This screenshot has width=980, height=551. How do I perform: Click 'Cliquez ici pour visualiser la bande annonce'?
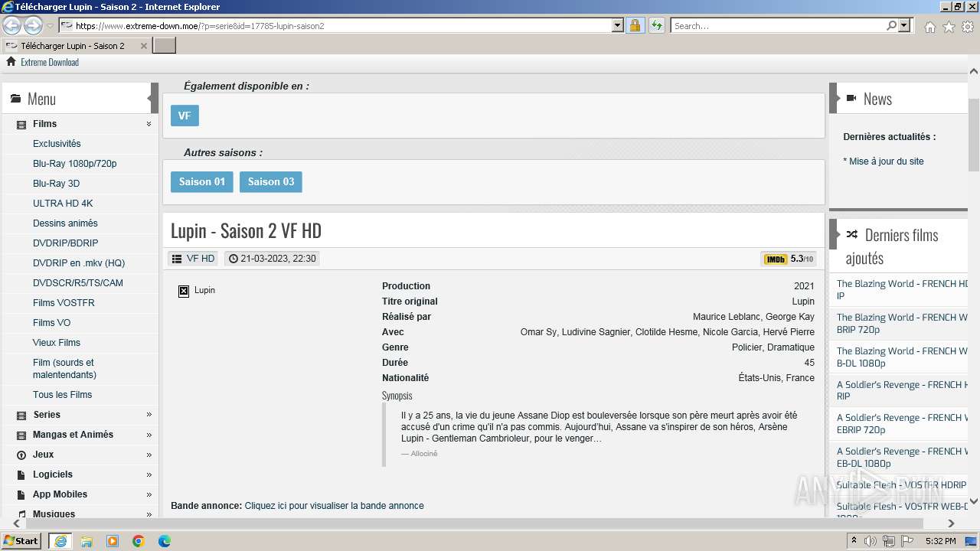(x=334, y=506)
